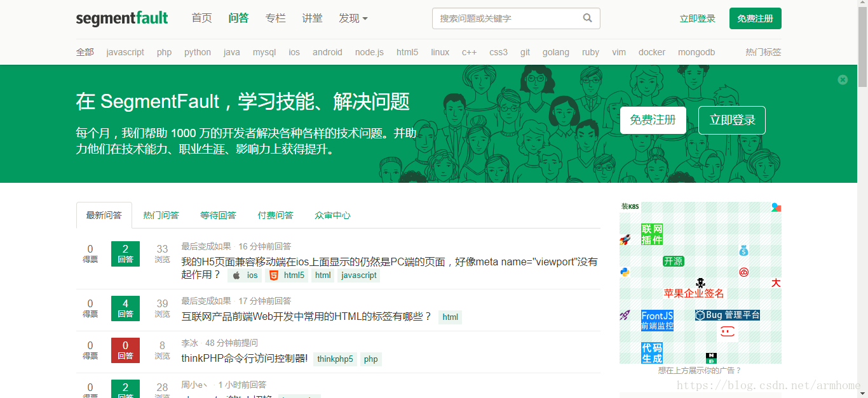
Task: Click the html tag on the HTML标签 question
Action: tap(450, 317)
